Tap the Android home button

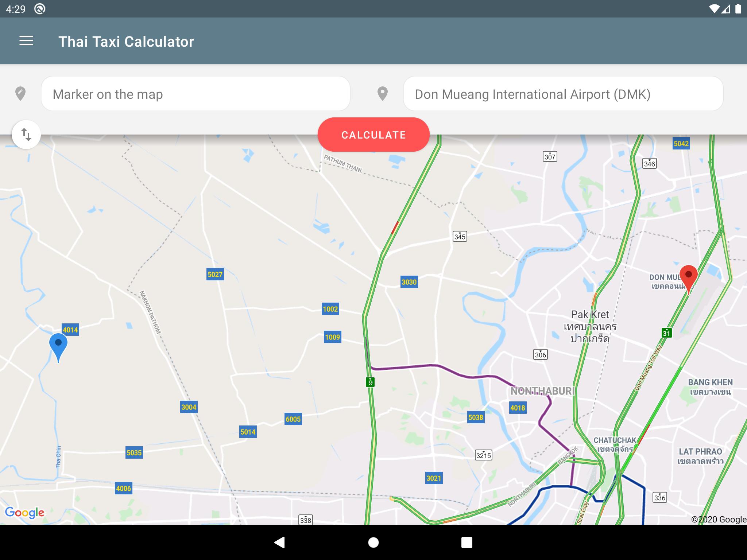[373, 542]
